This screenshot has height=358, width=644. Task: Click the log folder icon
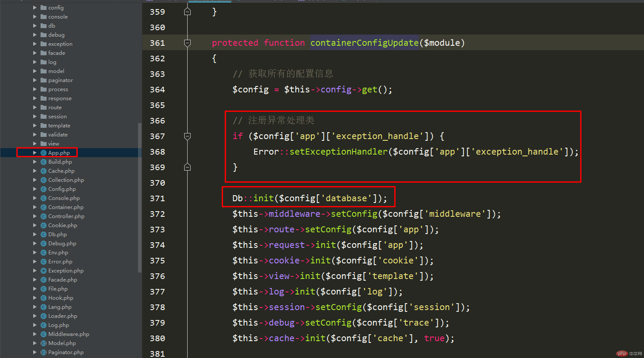point(44,62)
